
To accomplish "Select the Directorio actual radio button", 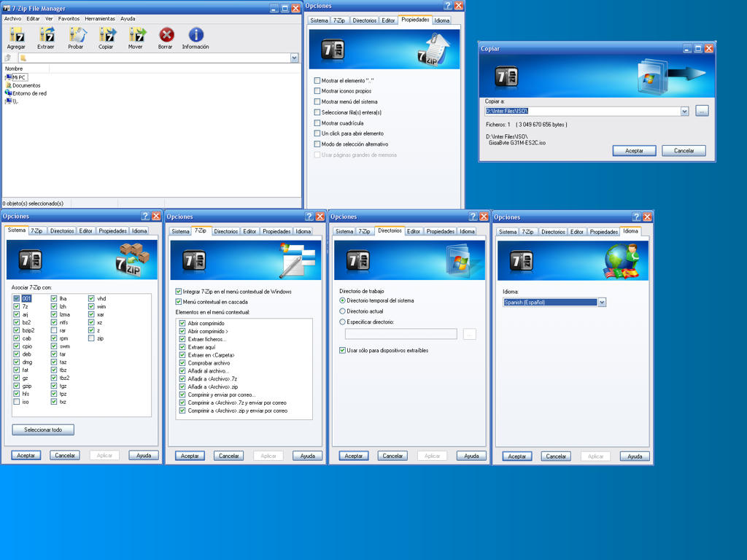I will coord(343,311).
